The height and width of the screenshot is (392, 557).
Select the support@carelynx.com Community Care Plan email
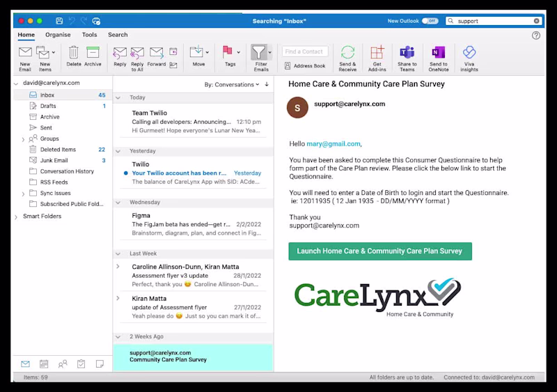point(194,356)
